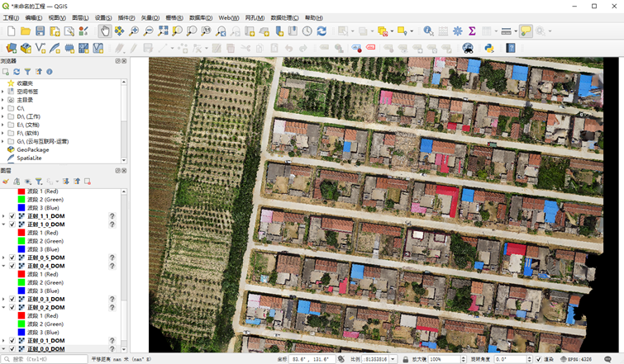Open Layer Styling panel brush icon
Image resolution: width=624 pixels, height=364 pixels.
pyautogui.click(x=6, y=182)
